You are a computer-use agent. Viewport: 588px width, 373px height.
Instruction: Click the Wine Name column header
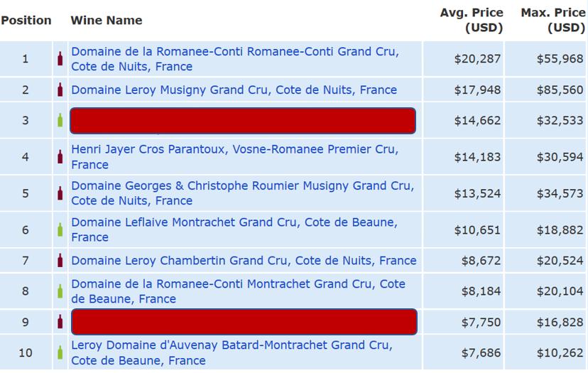107,21
